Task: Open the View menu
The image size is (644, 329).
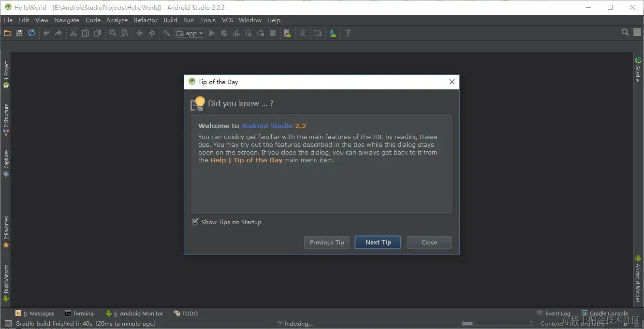Action: (42, 20)
